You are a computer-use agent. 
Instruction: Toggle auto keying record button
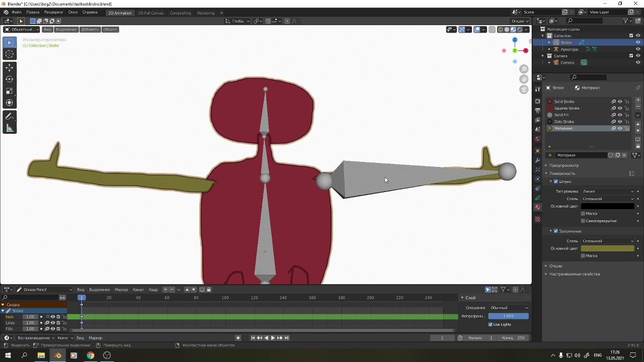pyautogui.click(x=238, y=338)
